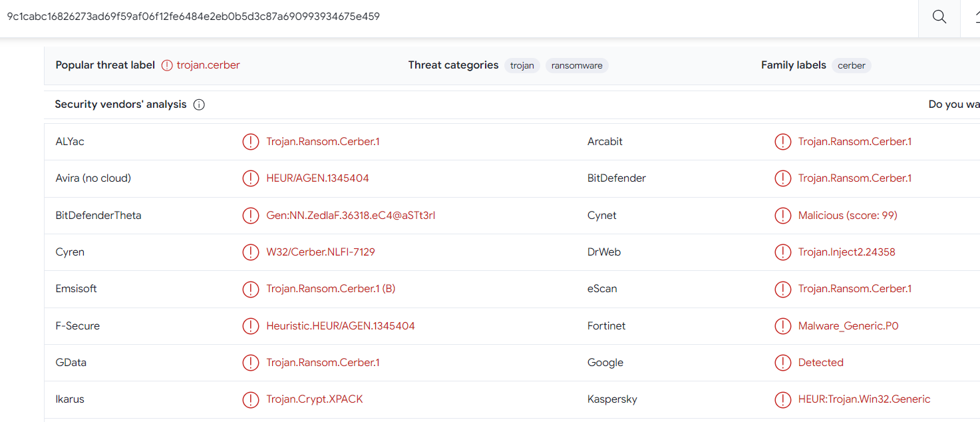The height and width of the screenshot is (422, 980).
Task: Click the search magnifier icon
Action: [939, 17]
